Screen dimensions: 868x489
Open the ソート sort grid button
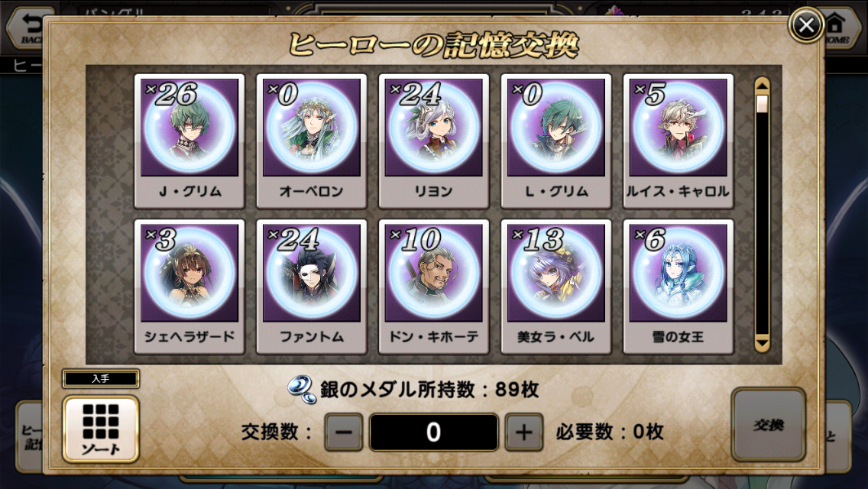(100, 429)
